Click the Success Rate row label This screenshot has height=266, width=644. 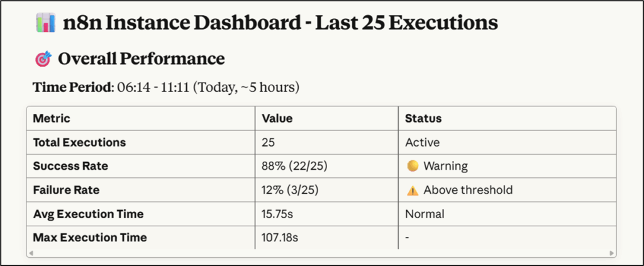70,166
